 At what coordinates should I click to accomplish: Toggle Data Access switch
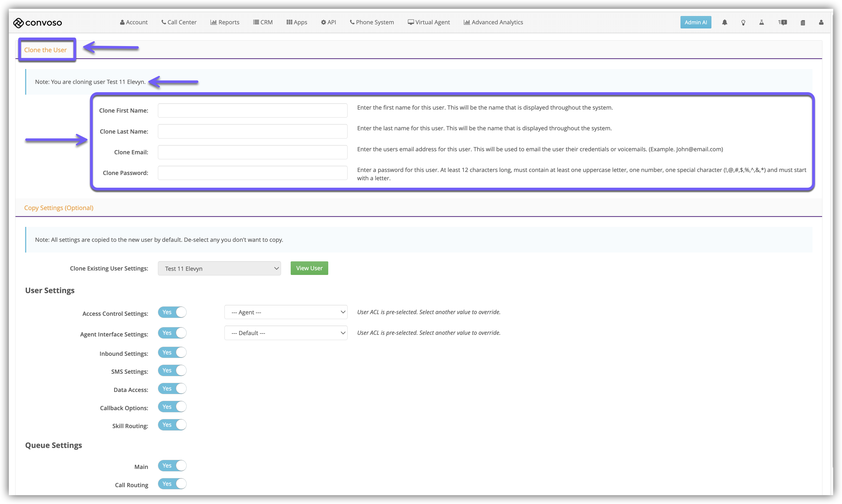pyautogui.click(x=172, y=389)
